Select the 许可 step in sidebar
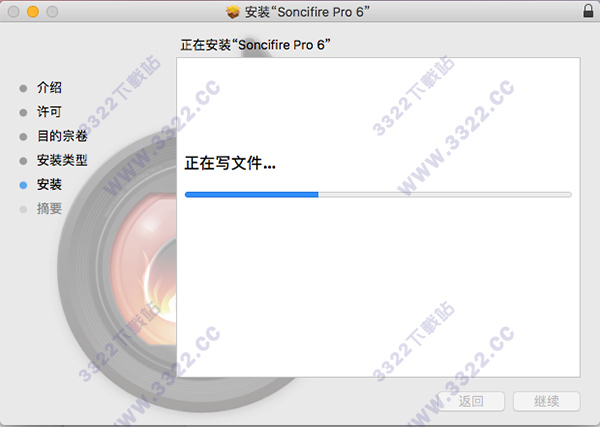Viewport: 600px width, 427px height. click(x=49, y=112)
